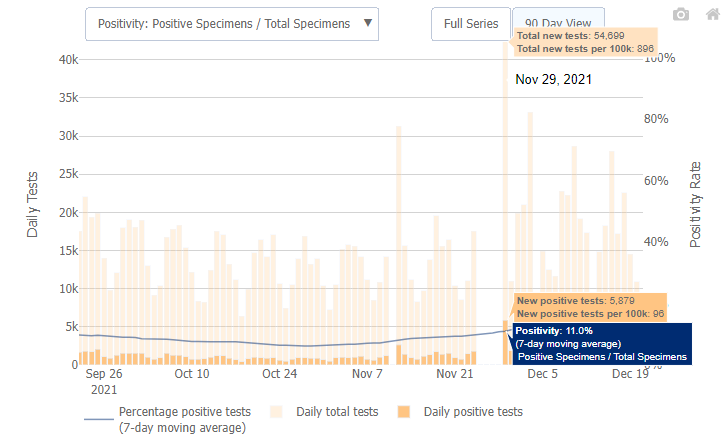
Task: Click the Positivity Rate axis title
Action: pyautogui.click(x=696, y=203)
